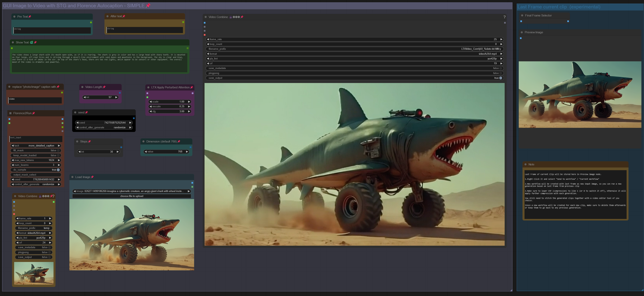Click the Pre Text string input field

tap(52, 30)
